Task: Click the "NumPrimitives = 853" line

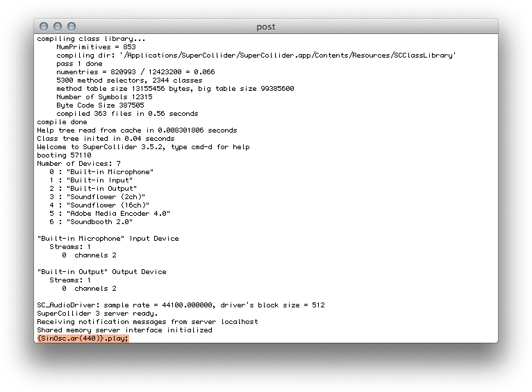Action: tap(96, 47)
